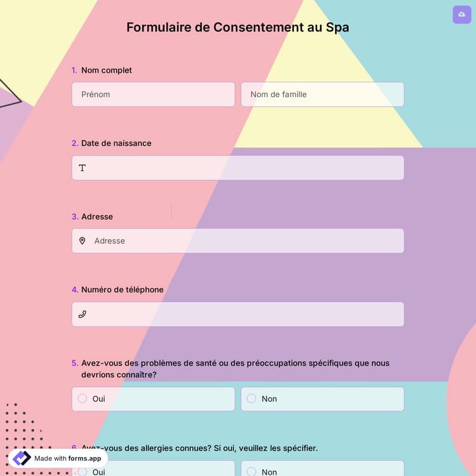Click the Numéro de téléphone question label
This screenshot has height=476, width=476.
point(122,289)
